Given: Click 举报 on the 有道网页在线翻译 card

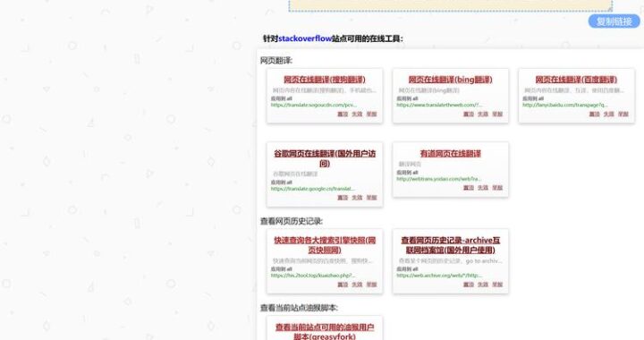Looking at the screenshot, I should (x=497, y=188).
